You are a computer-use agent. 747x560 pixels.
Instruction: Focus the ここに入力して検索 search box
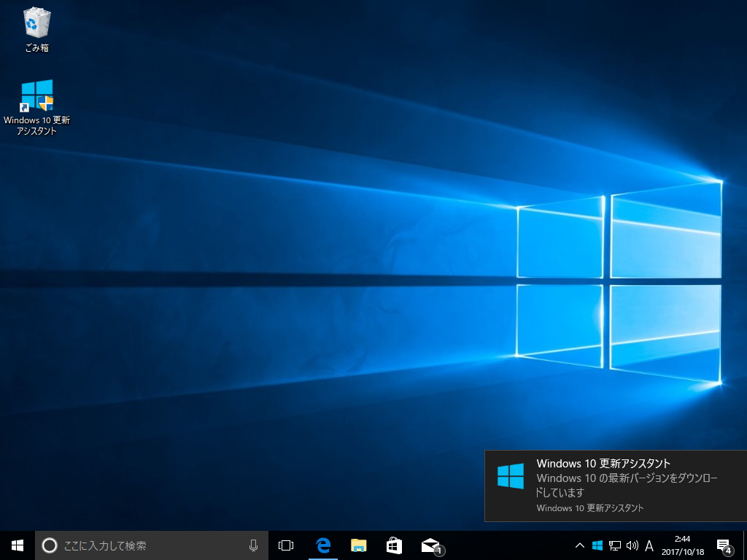click(152, 545)
